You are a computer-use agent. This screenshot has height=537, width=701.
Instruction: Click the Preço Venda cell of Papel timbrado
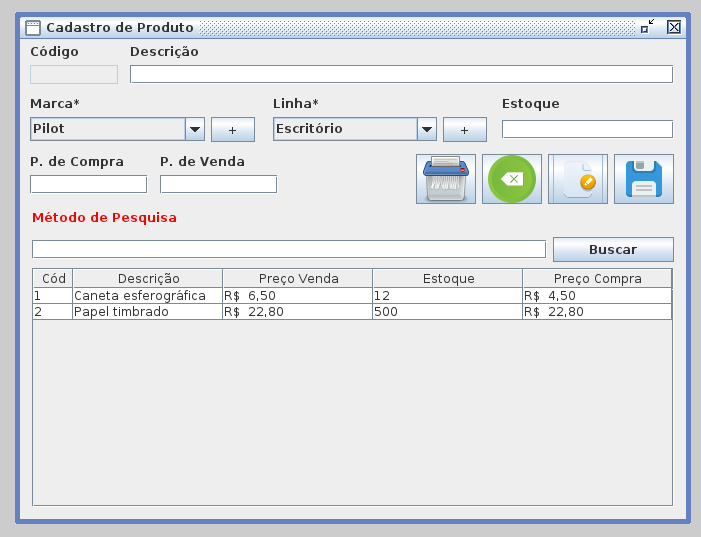click(298, 312)
